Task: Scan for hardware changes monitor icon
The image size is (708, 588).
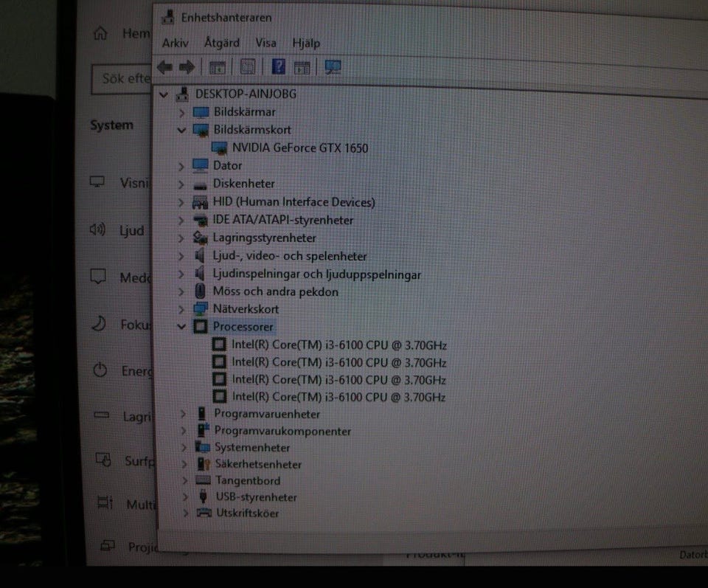Action: 333,67
